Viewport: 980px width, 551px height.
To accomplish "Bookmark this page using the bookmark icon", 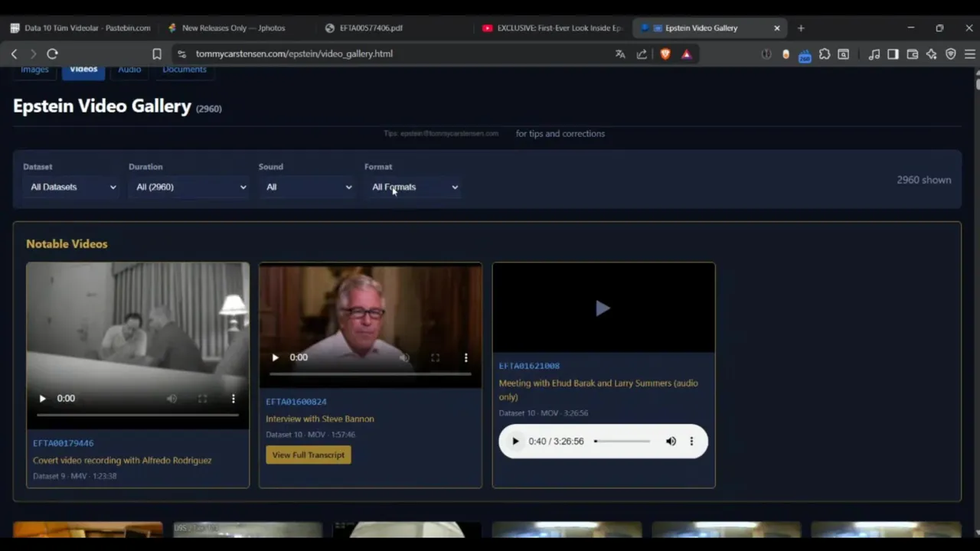I will point(157,54).
